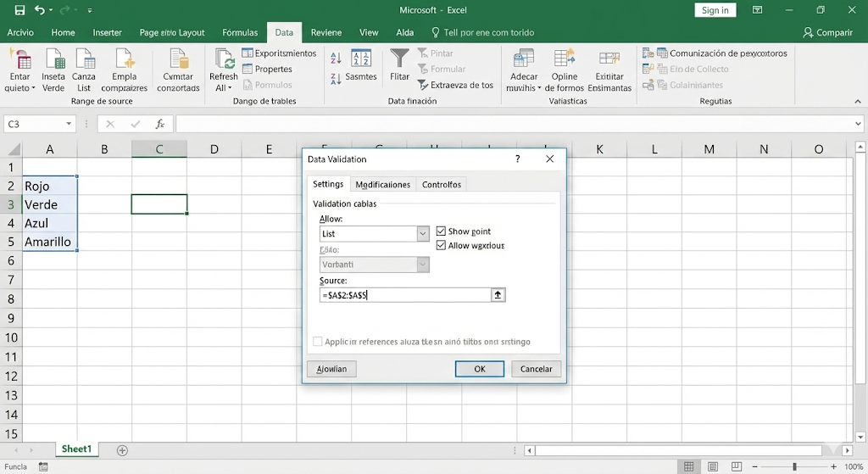This screenshot has height=474, width=868.
Task: Click the Save icon in title bar
Action: (19, 10)
